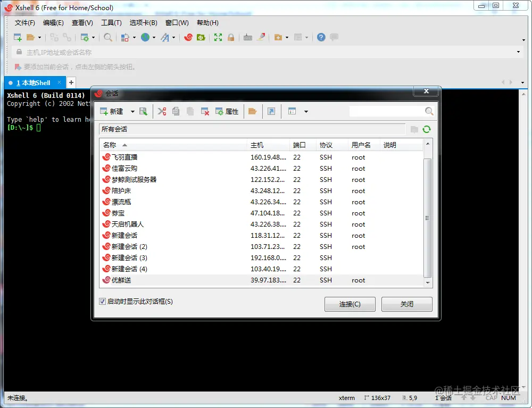Click the red Xshell swirl toolbar icon
Screen dimensions: 532x408
(188, 37)
